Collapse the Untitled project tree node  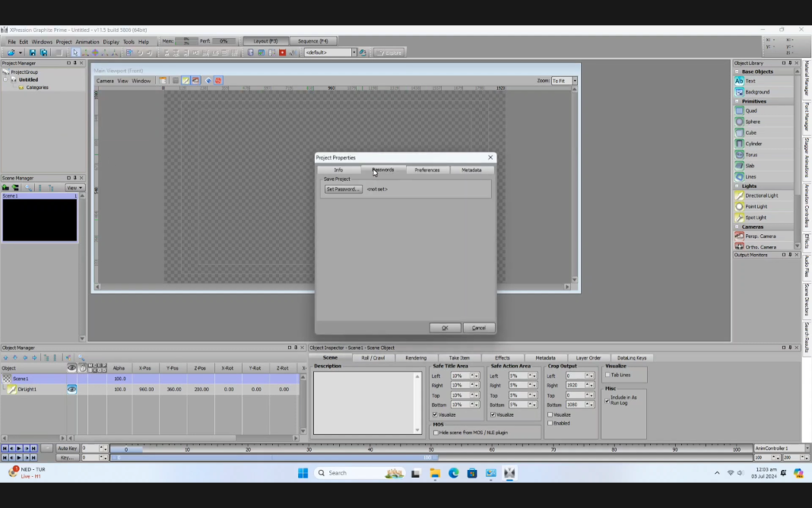6,80
